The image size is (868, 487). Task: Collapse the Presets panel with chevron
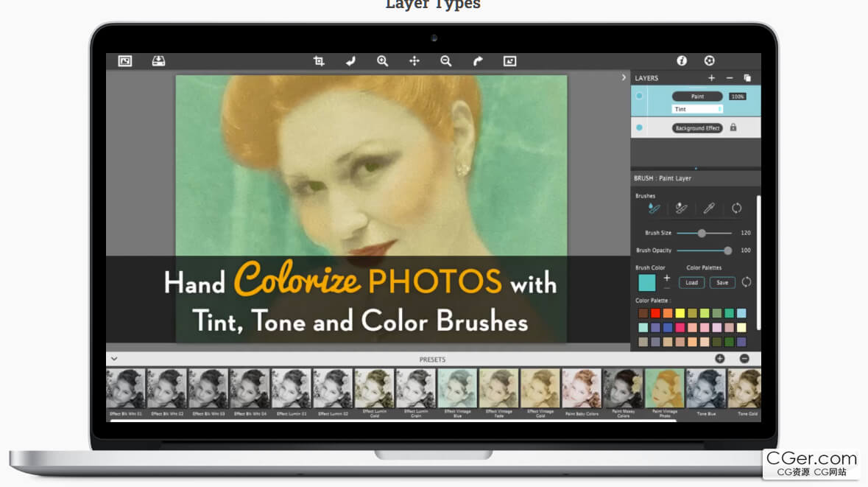click(x=114, y=359)
